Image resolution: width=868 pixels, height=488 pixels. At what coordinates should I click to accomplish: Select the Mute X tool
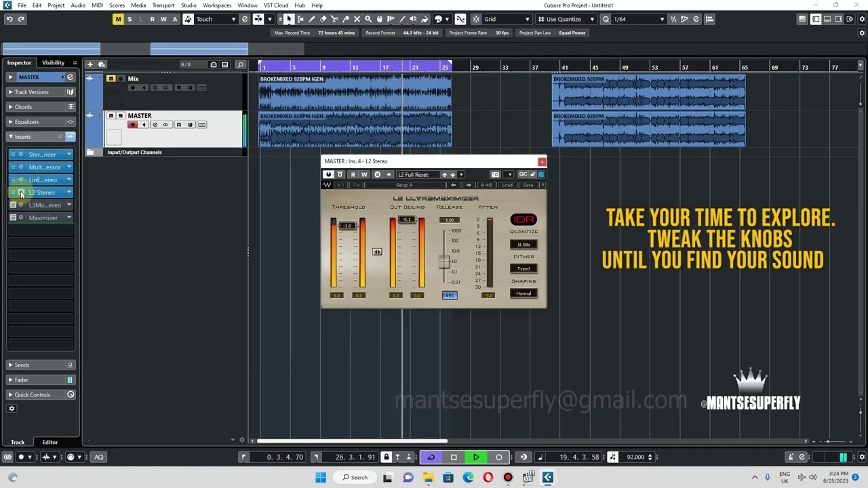point(357,19)
